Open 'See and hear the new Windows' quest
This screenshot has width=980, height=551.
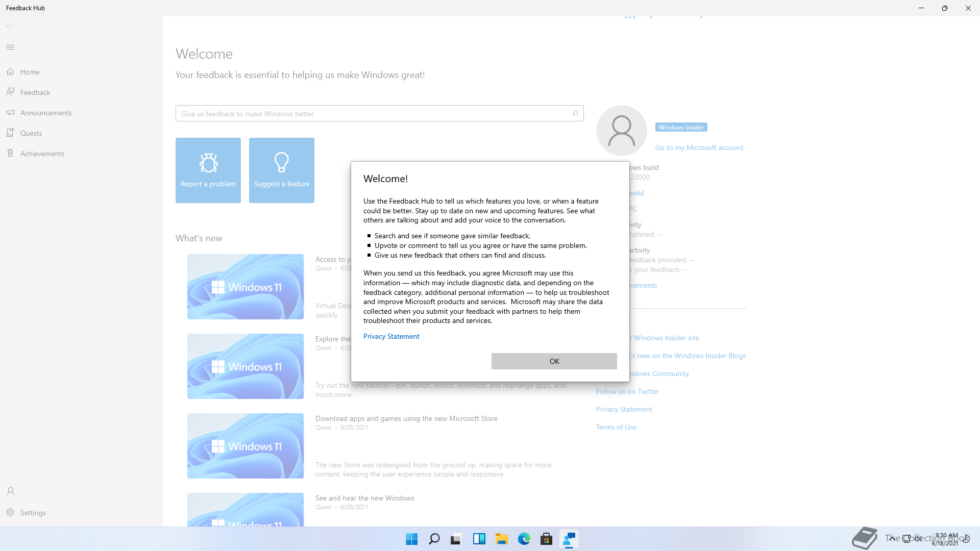[x=365, y=498]
